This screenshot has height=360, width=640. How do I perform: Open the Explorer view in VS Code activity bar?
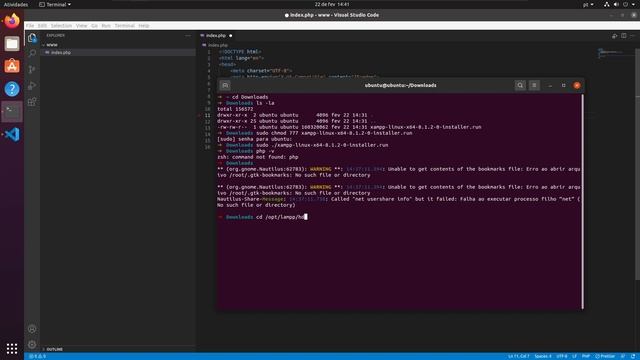[32, 38]
